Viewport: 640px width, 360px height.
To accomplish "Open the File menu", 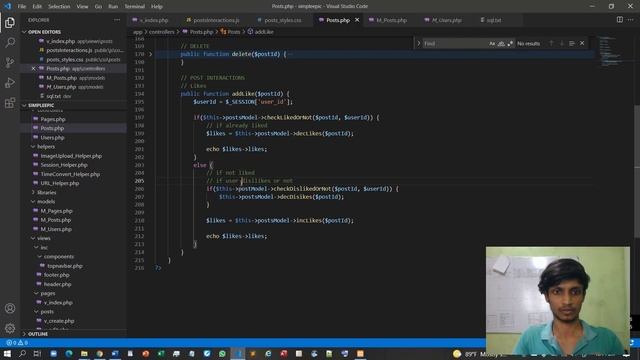I will click(22, 6).
